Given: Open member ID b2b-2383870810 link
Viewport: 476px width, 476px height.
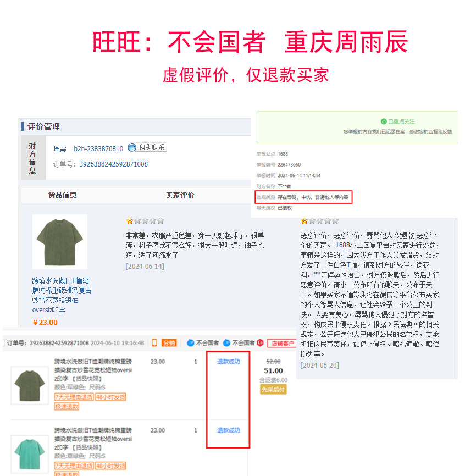Looking at the screenshot, I should click(x=98, y=149).
